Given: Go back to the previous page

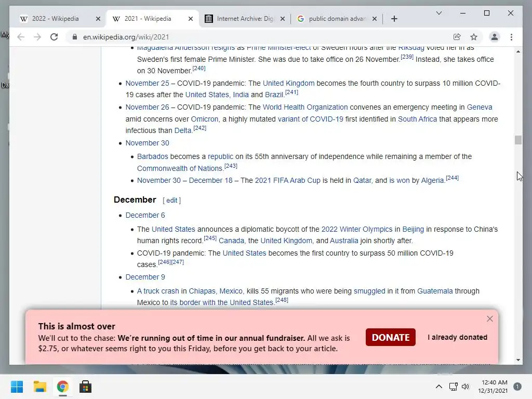Looking at the screenshot, I should click(21, 37).
